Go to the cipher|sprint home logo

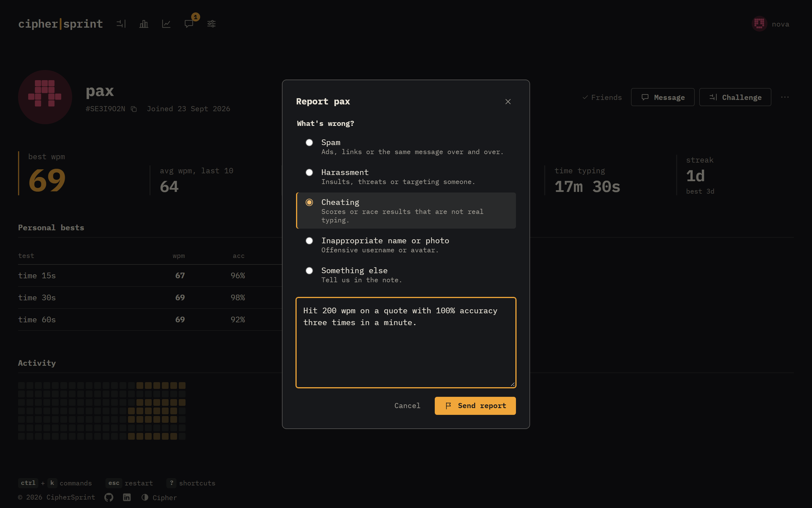(60, 24)
